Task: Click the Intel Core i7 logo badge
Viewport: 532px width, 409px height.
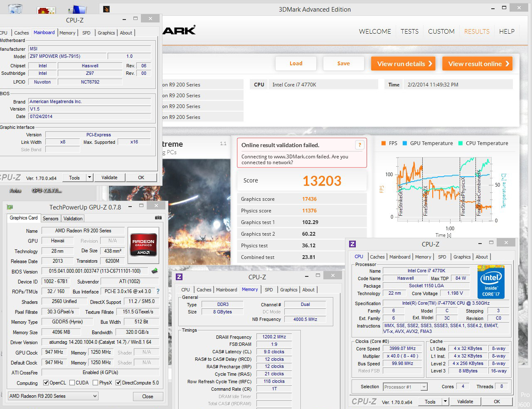Action: [x=491, y=282]
